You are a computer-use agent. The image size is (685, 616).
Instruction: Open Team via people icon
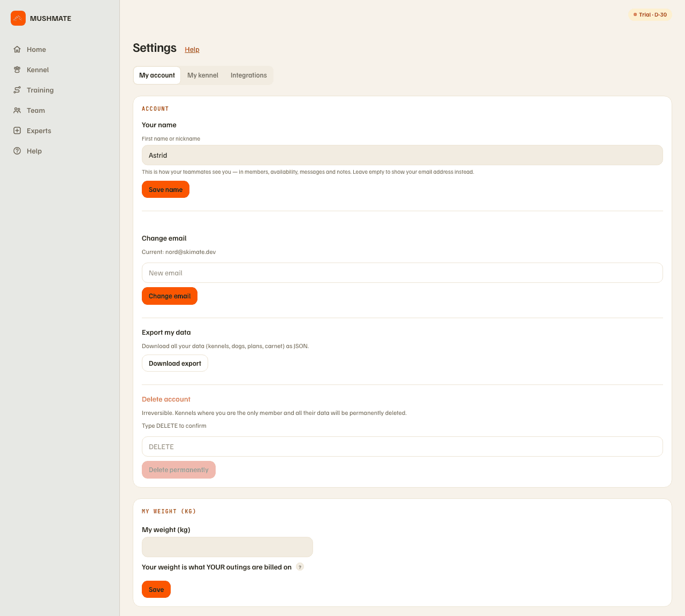[x=17, y=110]
